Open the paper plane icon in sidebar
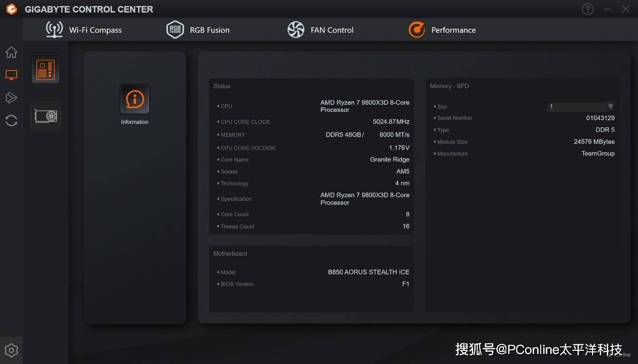This screenshot has width=638, height=364. coord(11,98)
